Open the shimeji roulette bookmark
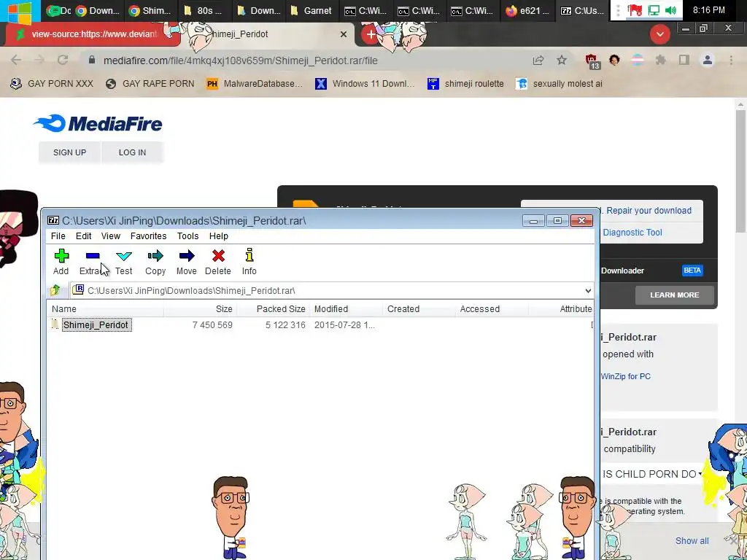This screenshot has height=560, width=747. point(465,84)
